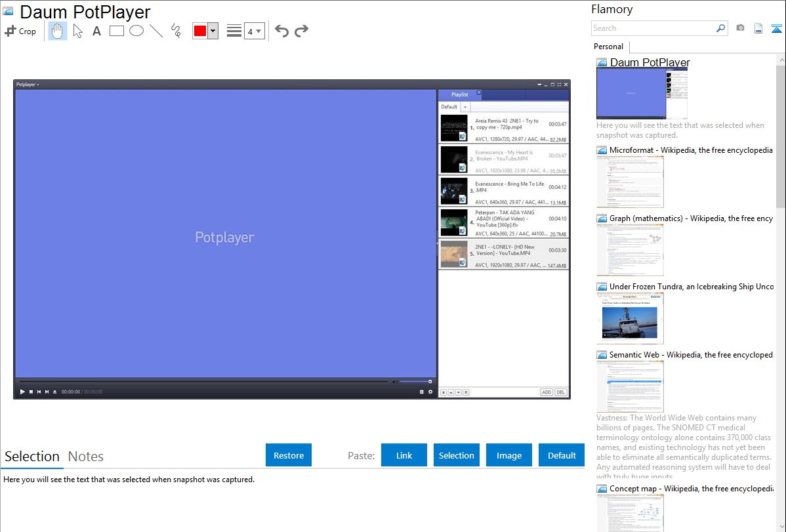Adjust the Potplayer volume slider
Screen dimensions: 786x532
click(x=415, y=382)
